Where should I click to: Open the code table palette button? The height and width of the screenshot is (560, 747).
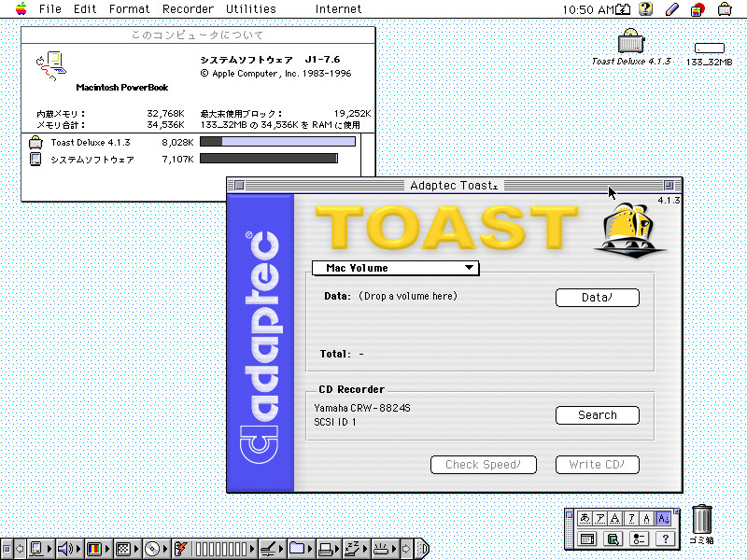point(587,539)
